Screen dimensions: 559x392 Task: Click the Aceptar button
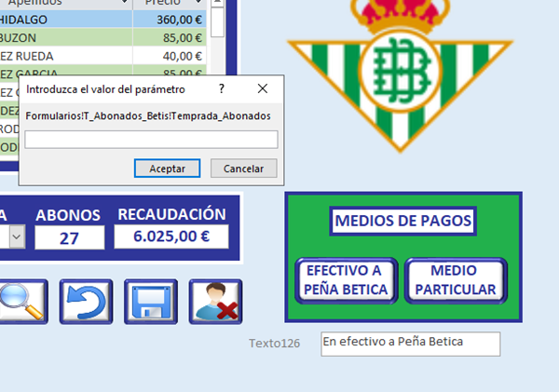pyautogui.click(x=167, y=169)
